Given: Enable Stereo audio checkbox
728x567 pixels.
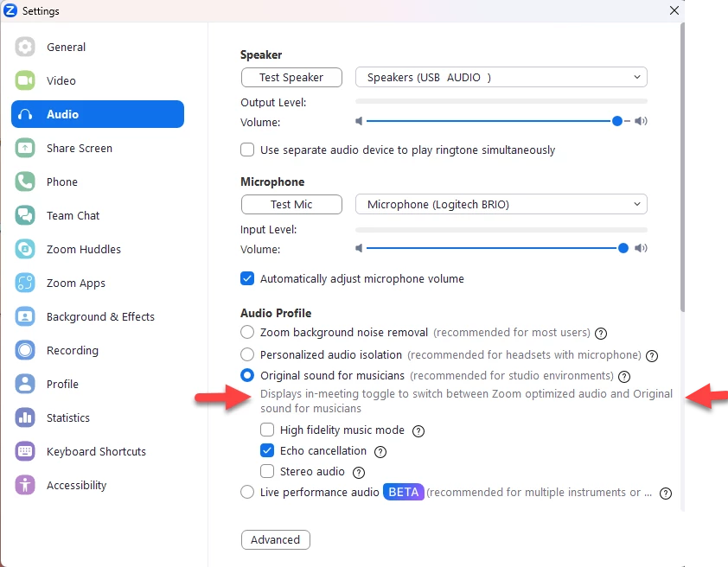Looking at the screenshot, I should coord(267,471).
